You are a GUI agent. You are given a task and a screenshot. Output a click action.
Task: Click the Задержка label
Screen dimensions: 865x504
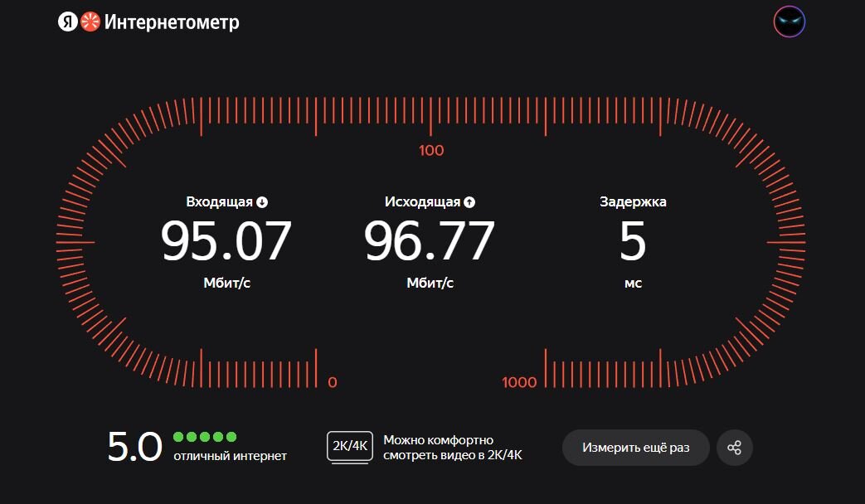[x=633, y=201]
